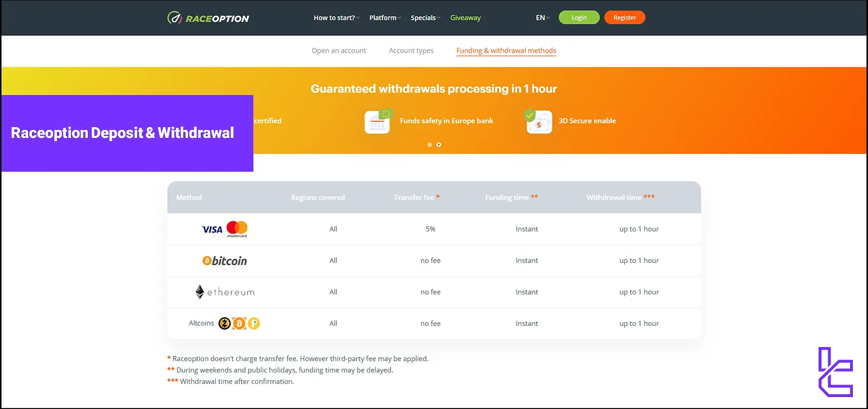This screenshot has height=409, width=868.
Task: Click the 3D Secure enable text
Action: 587,121
